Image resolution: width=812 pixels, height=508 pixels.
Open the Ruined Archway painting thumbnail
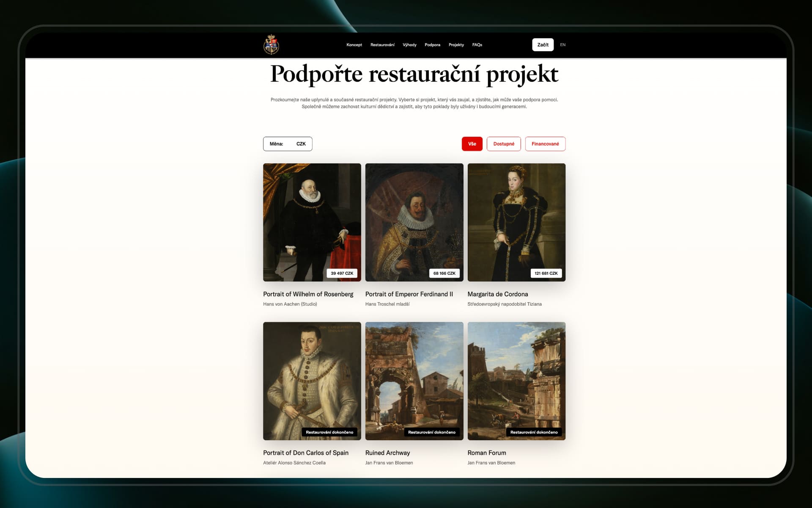[414, 381]
